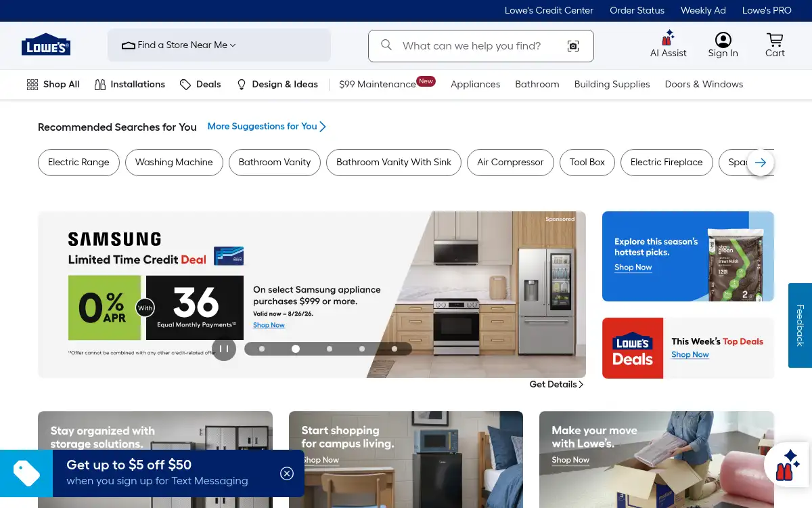Open the Deals menu
Viewport: 812px width, 508px height.
[200, 85]
